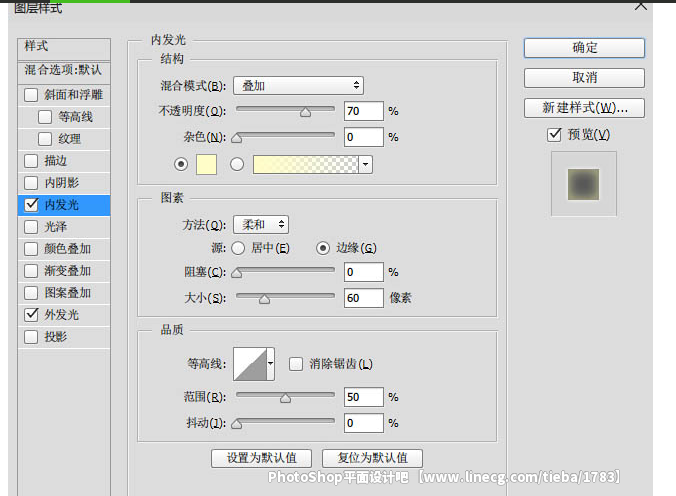Select the gradient fill radio button
Viewport: 676px width, 496px height.
coord(238,164)
